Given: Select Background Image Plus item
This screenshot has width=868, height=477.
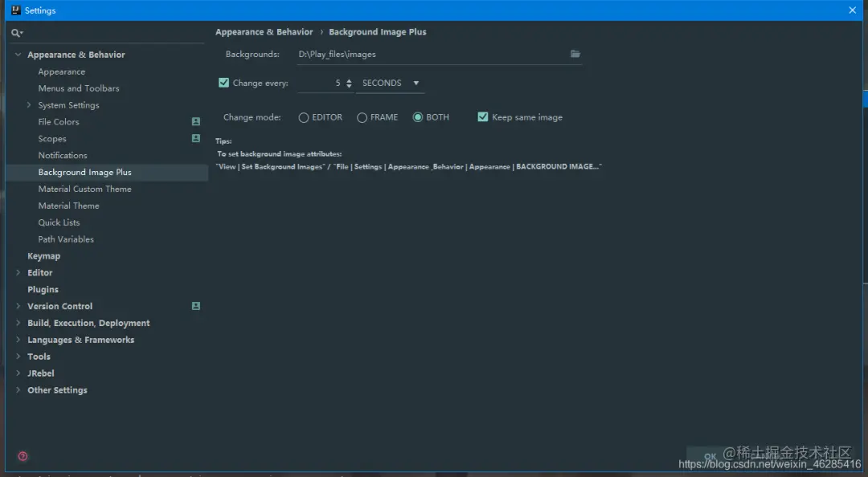Looking at the screenshot, I should (x=107, y=172).
